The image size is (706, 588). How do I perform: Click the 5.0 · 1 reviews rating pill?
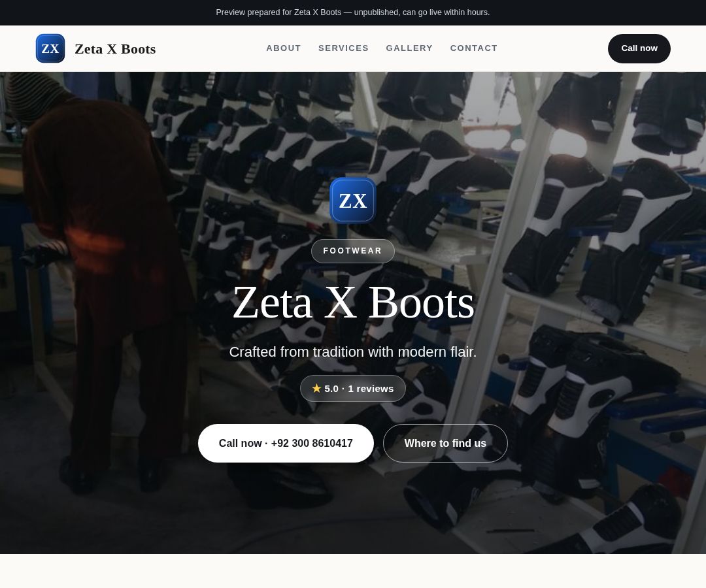pos(353,388)
